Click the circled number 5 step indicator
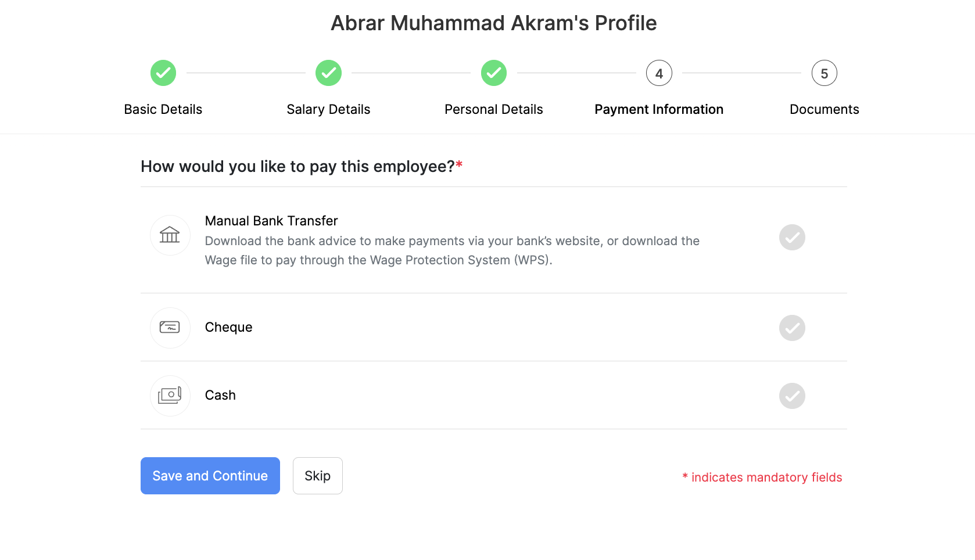Viewport: 975px width, 560px height. coord(824,73)
